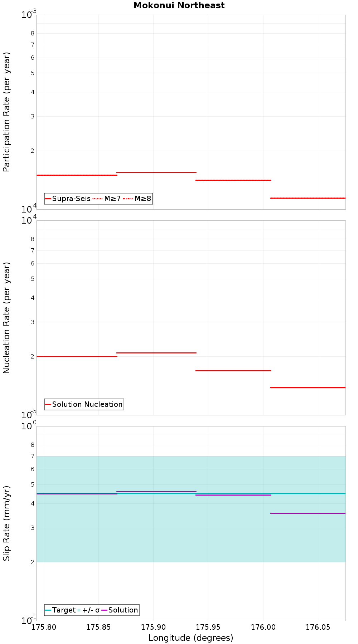Click the lowest red nucleation rate segment
358x644 pixels.
point(308,387)
